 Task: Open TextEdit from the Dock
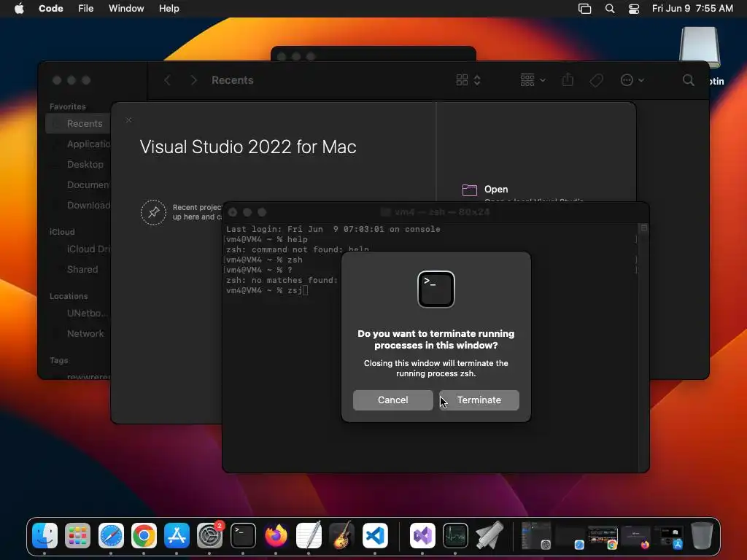(309, 536)
